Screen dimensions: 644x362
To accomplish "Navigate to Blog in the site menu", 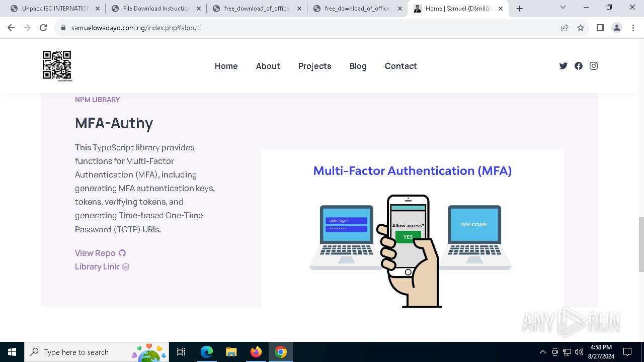I will pyautogui.click(x=358, y=66).
